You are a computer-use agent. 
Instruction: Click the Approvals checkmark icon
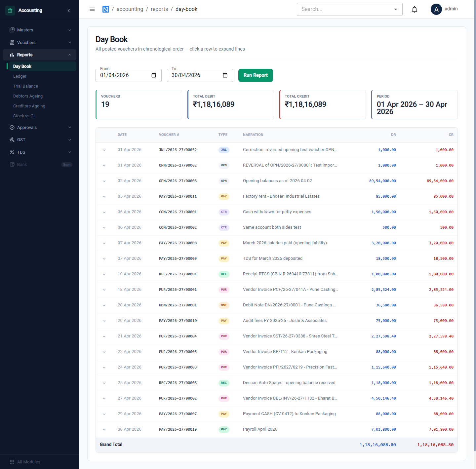[x=12, y=128]
